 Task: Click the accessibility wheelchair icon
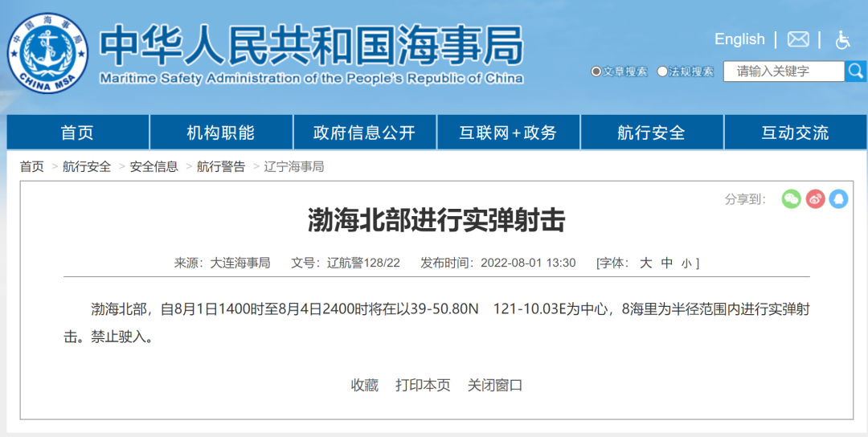[842, 39]
